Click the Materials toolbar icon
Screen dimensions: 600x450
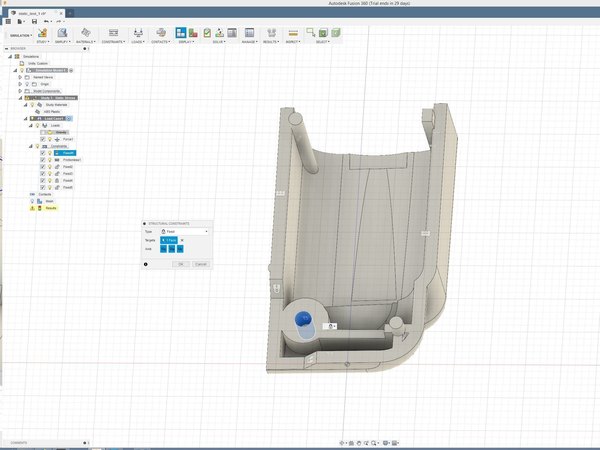[x=85, y=33]
